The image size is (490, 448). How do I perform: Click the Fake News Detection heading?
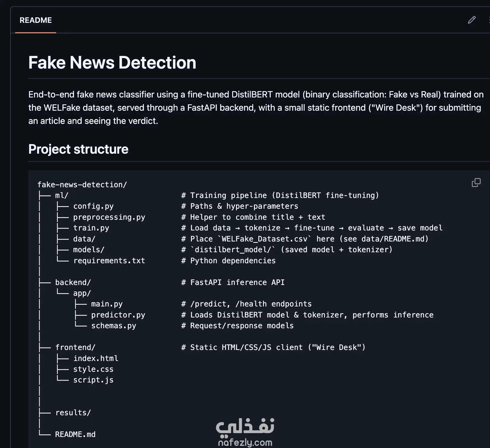pos(112,63)
